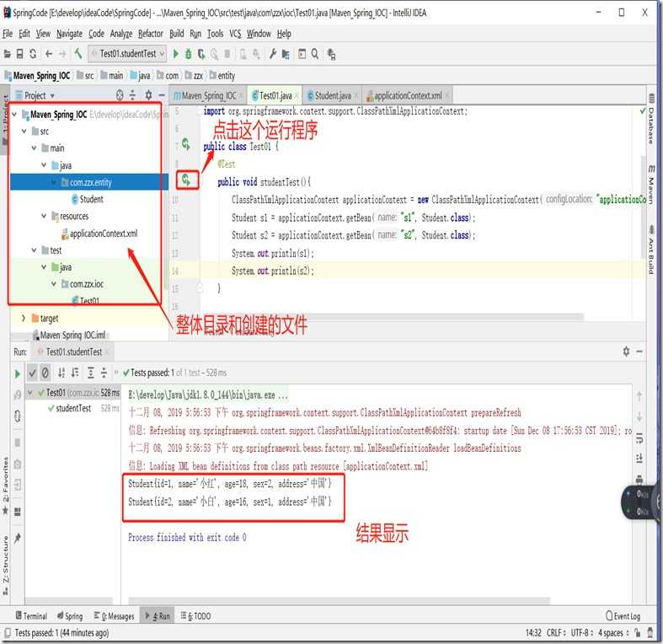Expand the target folder node

[24, 318]
